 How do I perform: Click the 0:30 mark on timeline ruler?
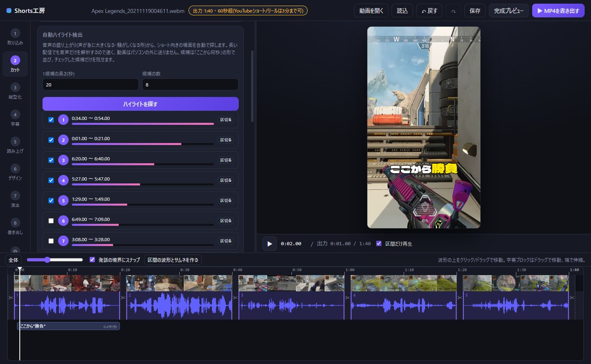[185, 270]
